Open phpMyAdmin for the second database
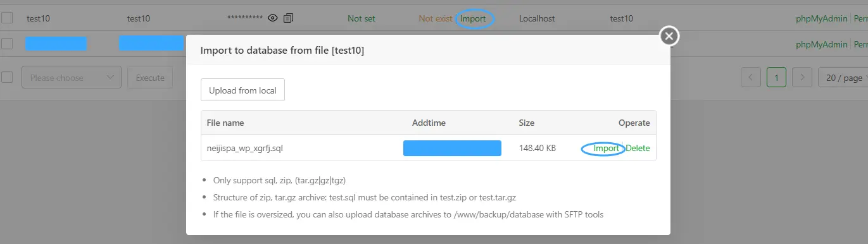868x244 pixels. tap(821, 44)
